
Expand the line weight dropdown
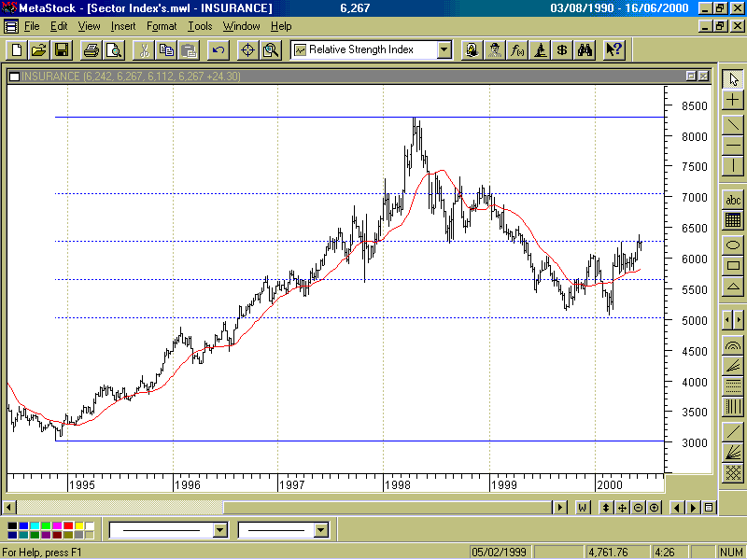point(321,530)
